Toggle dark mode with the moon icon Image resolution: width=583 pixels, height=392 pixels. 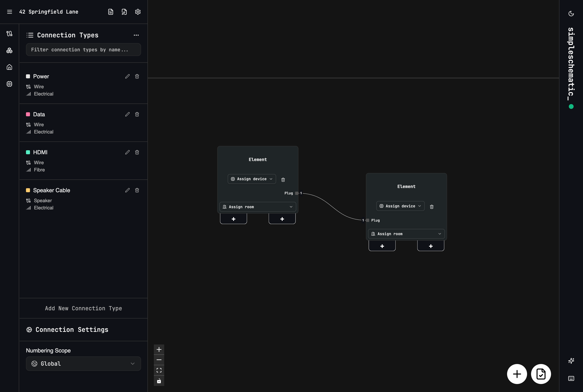(571, 13)
